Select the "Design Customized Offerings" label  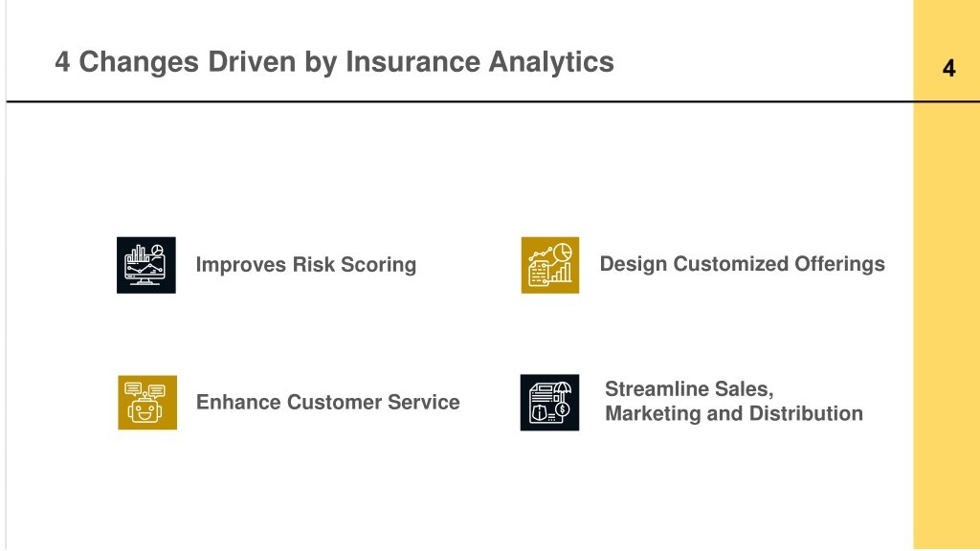coord(743,264)
